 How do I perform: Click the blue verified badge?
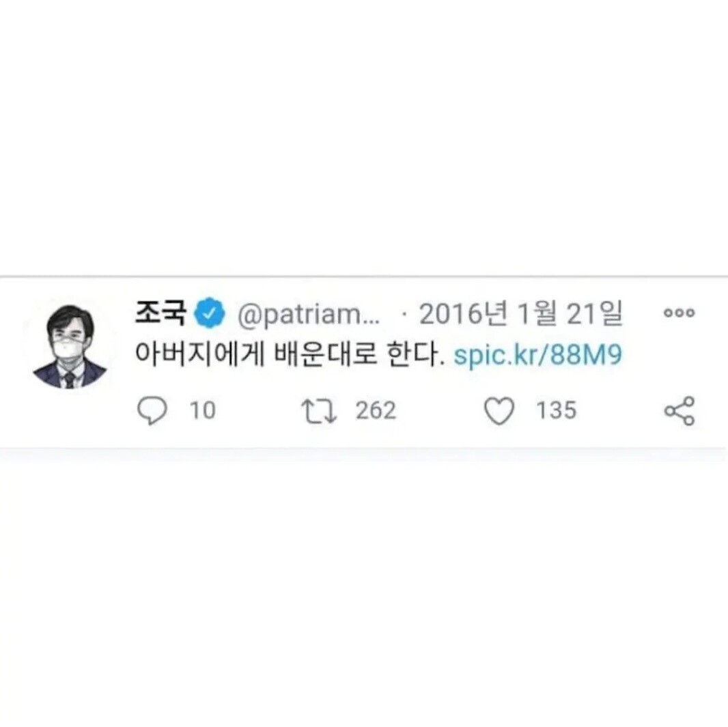tap(210, 313)
